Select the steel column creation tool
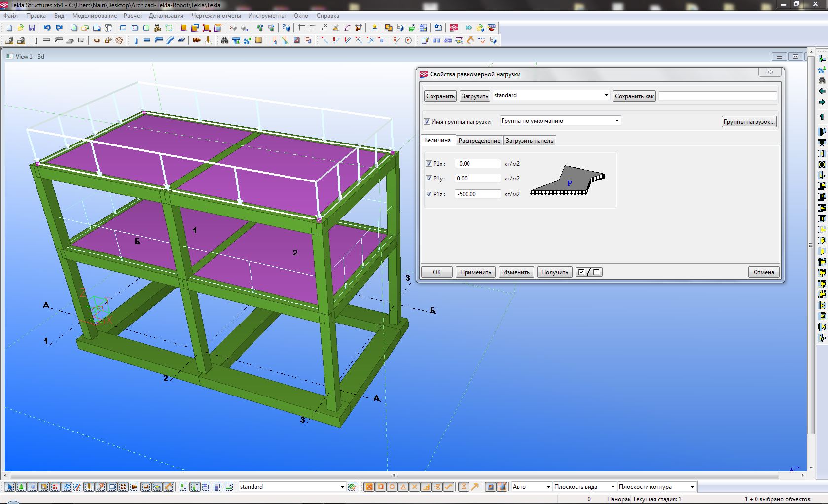 [x=136, y=40]
